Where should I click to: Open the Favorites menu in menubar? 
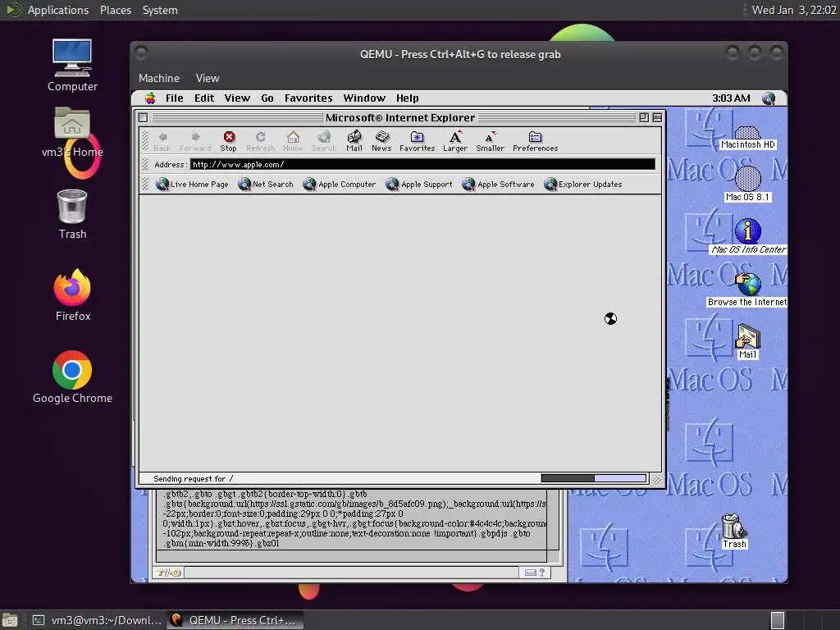tap(308, 98)
